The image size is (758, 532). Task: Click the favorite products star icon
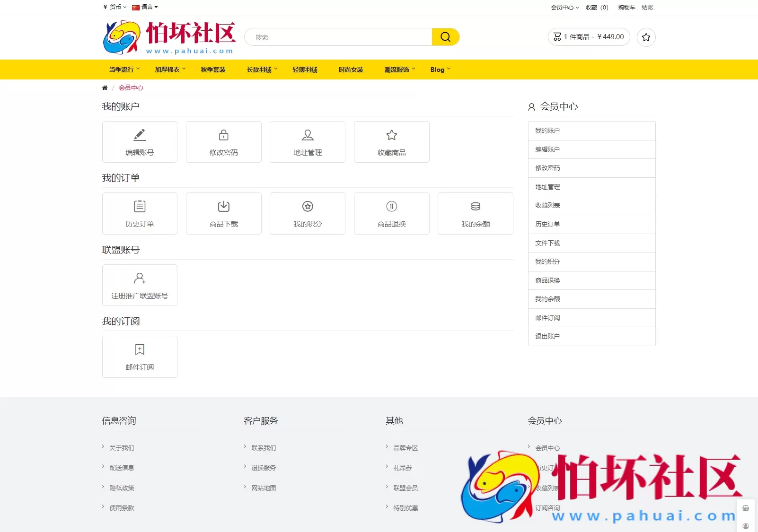pos(391,135)
